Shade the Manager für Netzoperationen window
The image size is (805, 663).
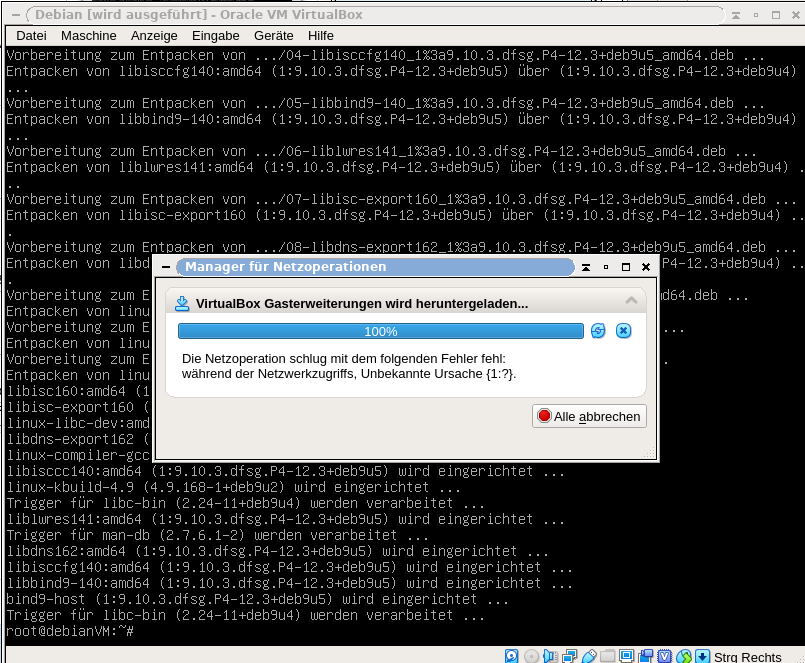click(586, 267)
